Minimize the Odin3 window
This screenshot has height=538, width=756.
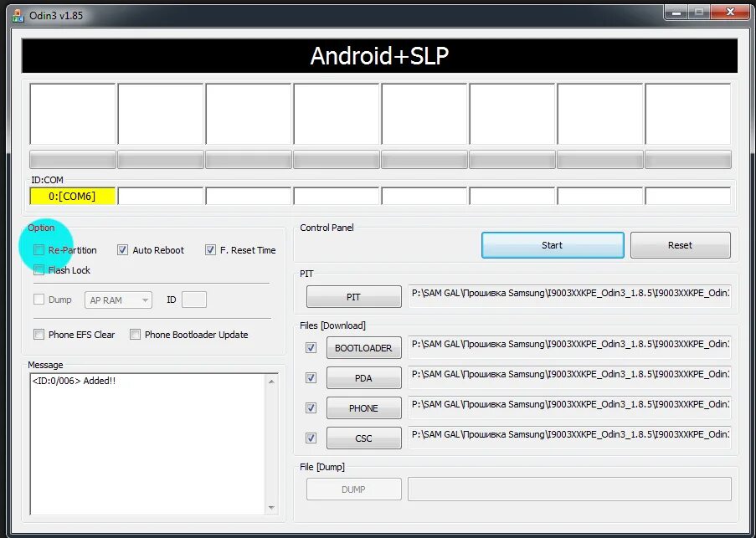pyautogui.click(x=676, y=13)
